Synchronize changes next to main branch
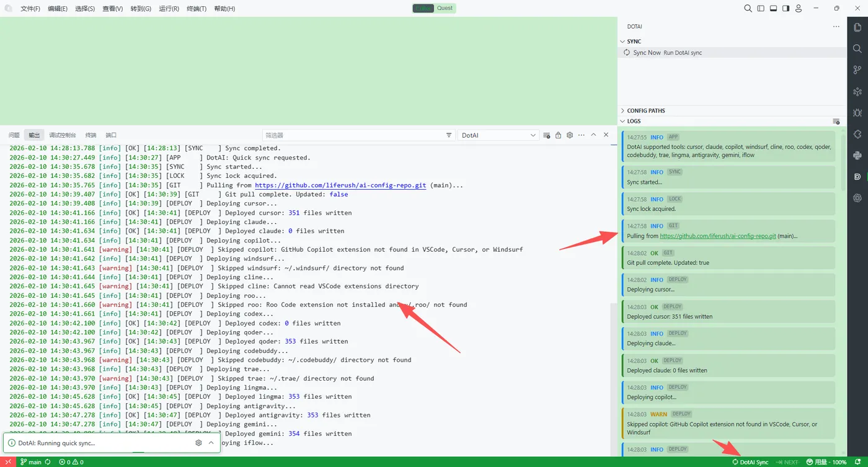The width and height of the screenshot is (868, 467). tap(48, 462)
